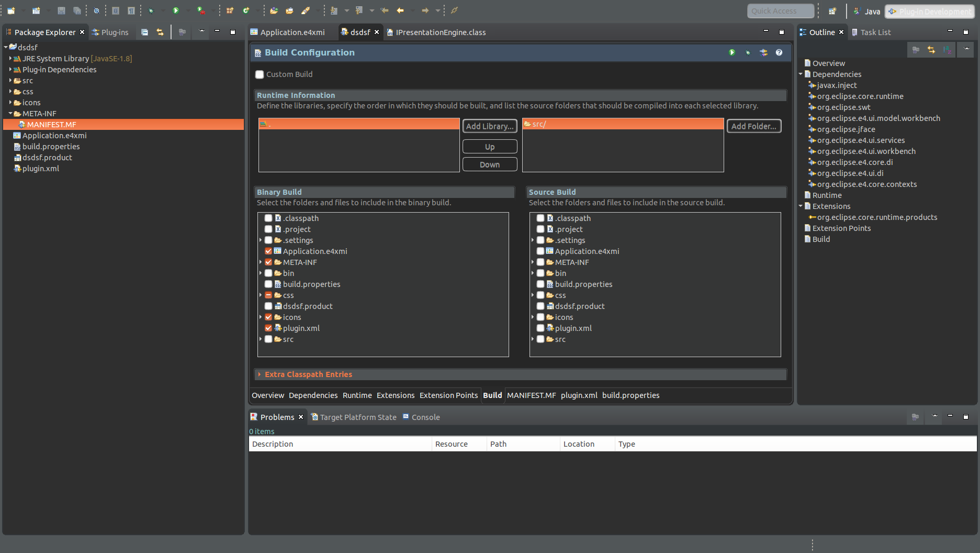Run the application from the main toolbar
Viewport: 980px width, 553px height.
click(x=176, y=10)
